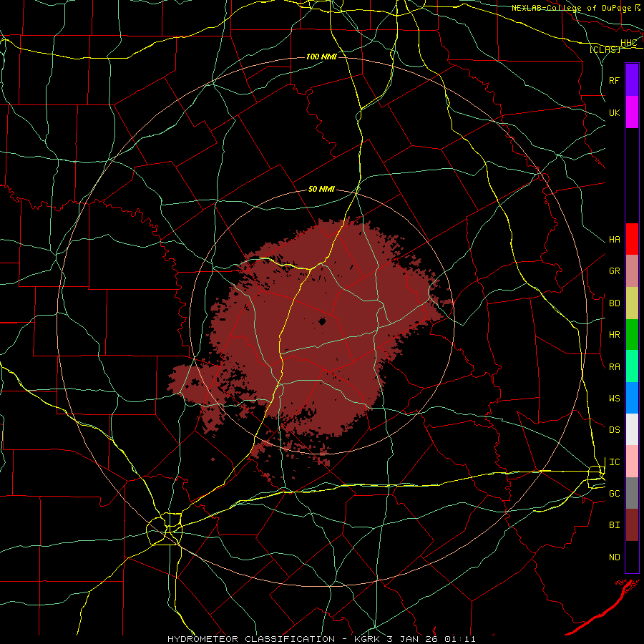644x644 pixels.
Task: Click the WS legend label
Action: [614, 399]
